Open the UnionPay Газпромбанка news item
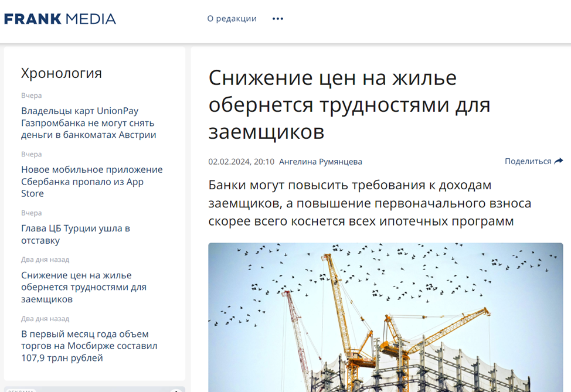The width and height of the screenshot is (571, 392). (89, 122)
